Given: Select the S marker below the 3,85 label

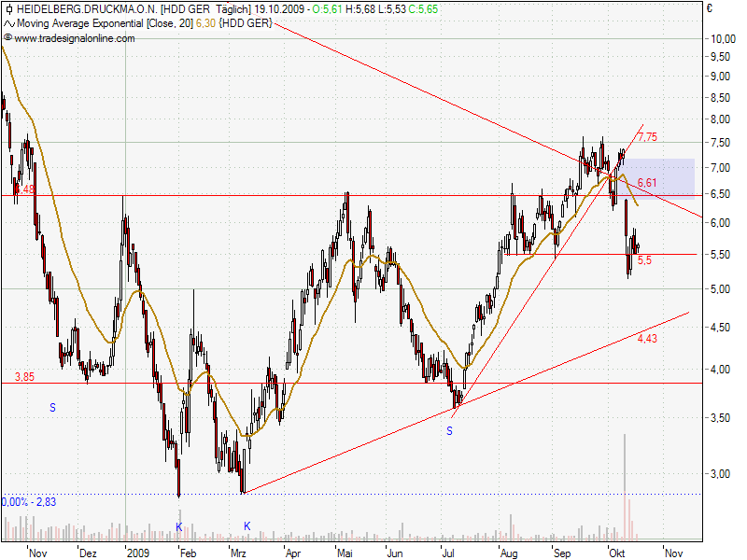Looking at the screenshot, I should 52,407.
